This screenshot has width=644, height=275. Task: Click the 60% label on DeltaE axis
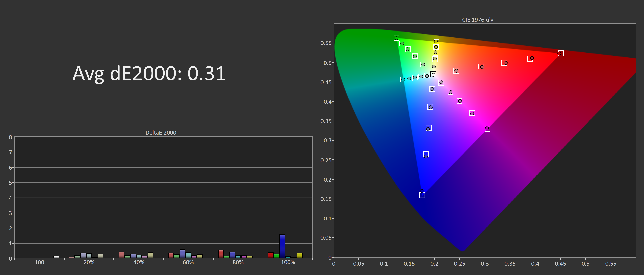point(188,262)
